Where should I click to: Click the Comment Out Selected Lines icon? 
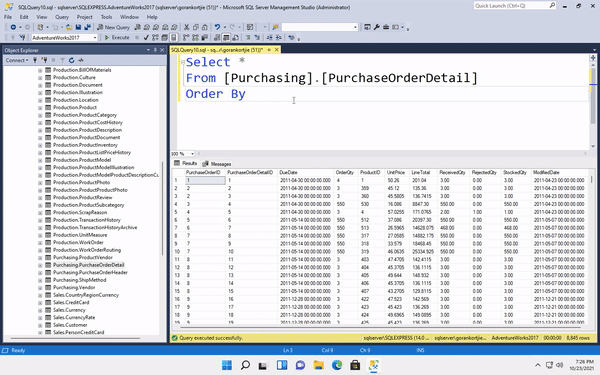[x=248, y=38]
